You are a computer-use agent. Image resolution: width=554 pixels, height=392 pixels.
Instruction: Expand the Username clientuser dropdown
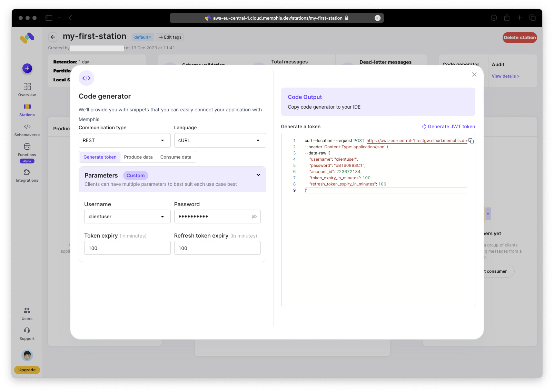click(x=127, y=217)
